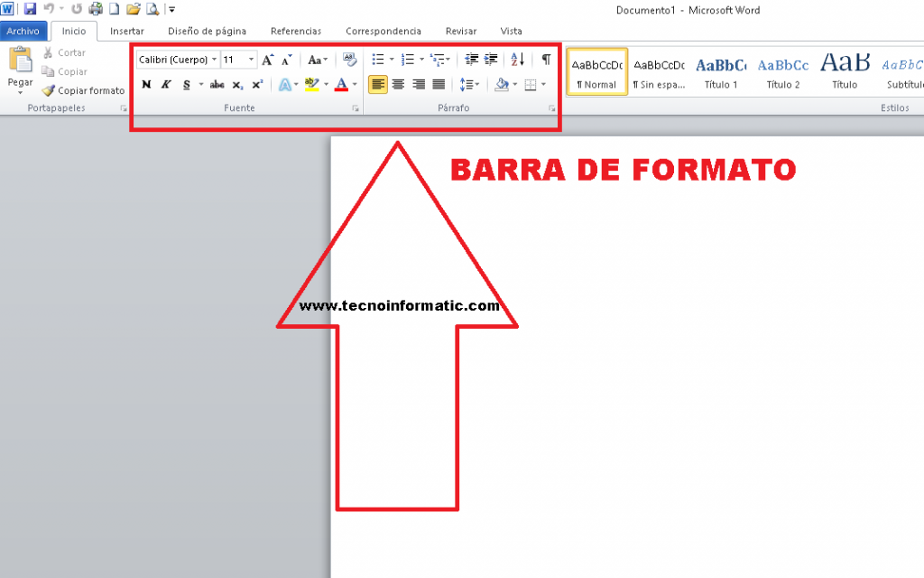The width and height of the screenshot is (924, 578).
Task: Switch to the Insertar tab
Action: click(126, 32)
